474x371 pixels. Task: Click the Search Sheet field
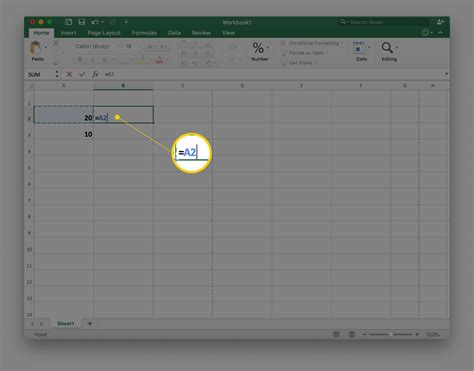coord(383,22)
